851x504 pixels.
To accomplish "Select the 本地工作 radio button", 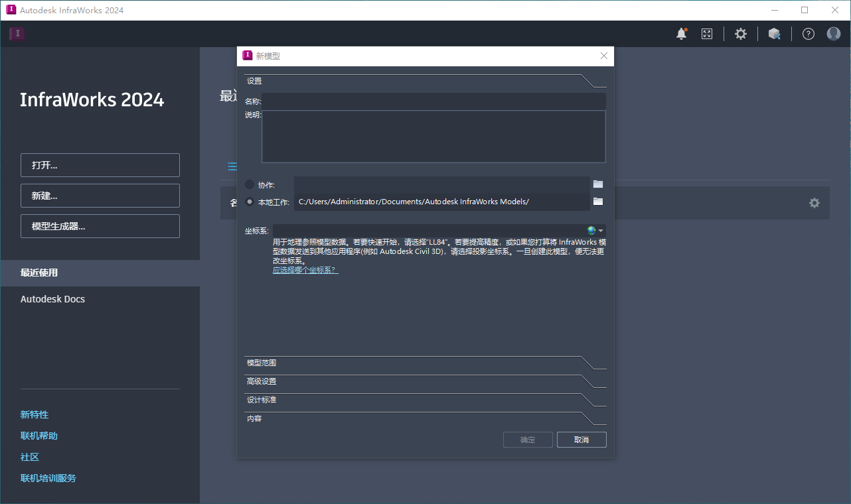I will [250, 202].
